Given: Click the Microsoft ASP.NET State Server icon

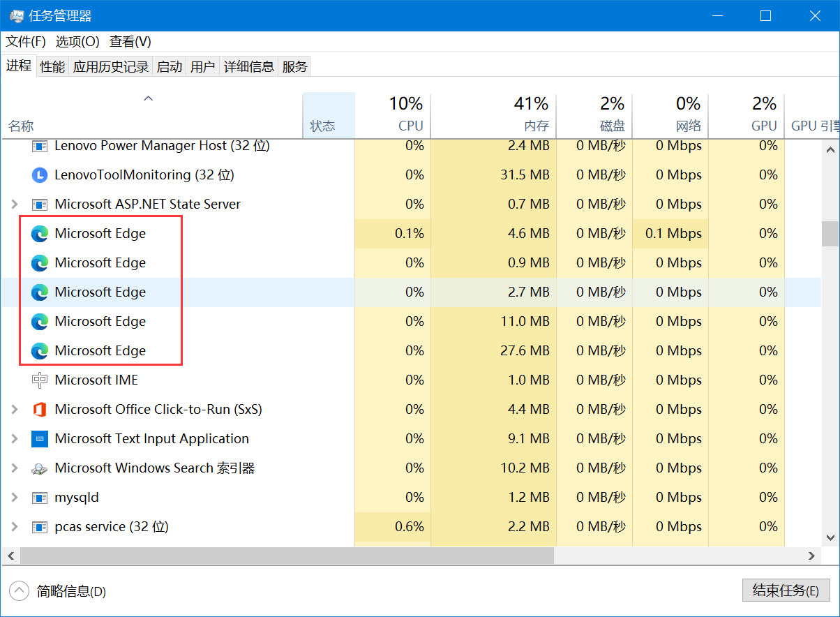Looking at the screenshot, I should [40, 205].
